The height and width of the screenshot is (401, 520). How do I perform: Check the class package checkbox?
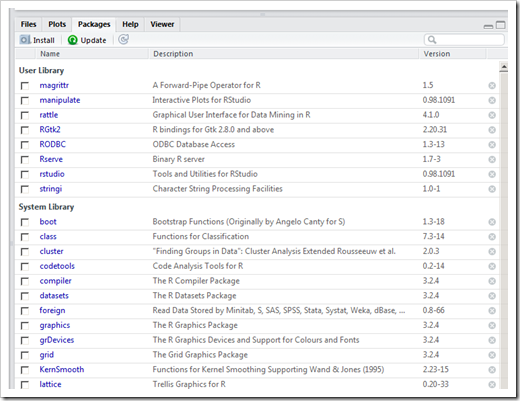(x=25, y=237)
